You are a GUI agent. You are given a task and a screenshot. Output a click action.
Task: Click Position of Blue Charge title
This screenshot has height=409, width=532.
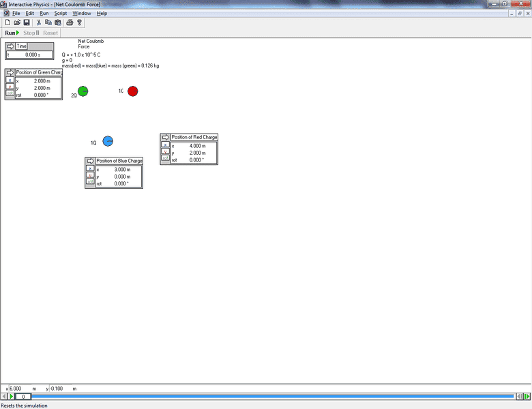point(119,161)
